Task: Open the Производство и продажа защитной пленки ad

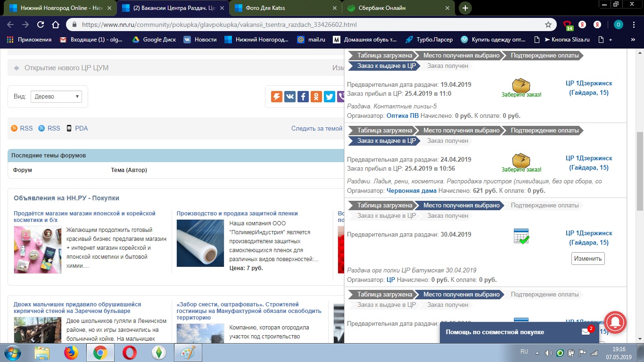Action: click(237, 214)
